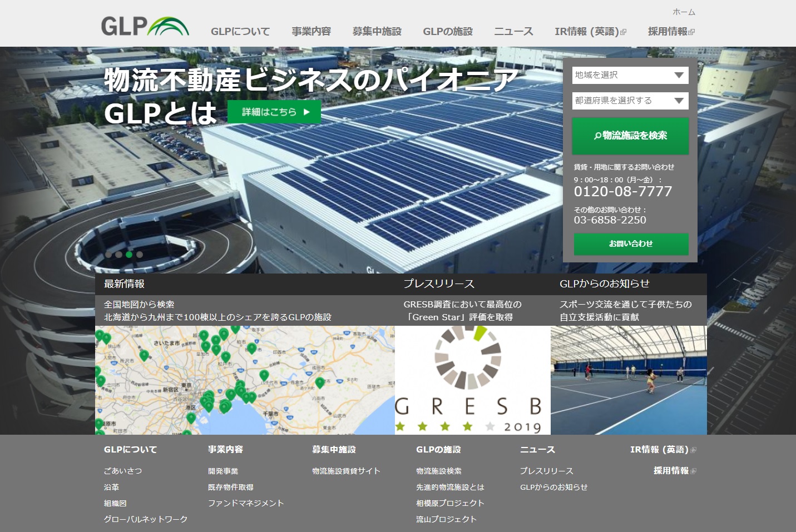
Task: Click the GRESB 2019 logo thumbnail
Action: (x=473, y=380)
